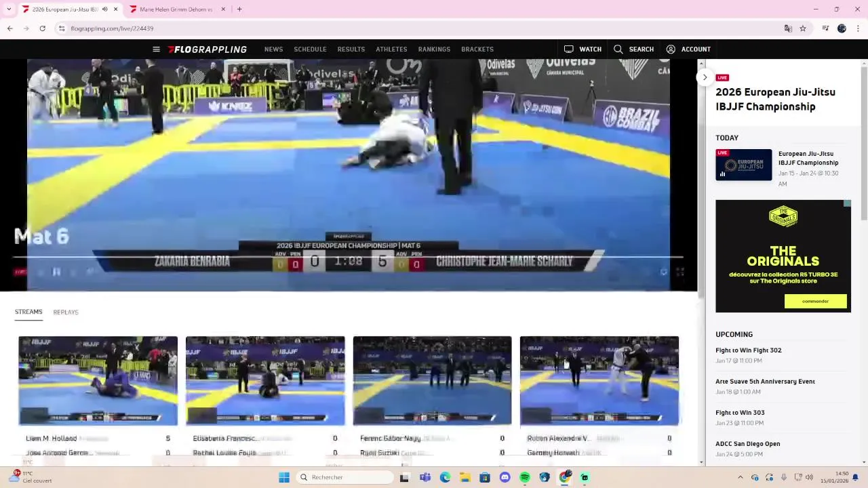The height and width of the screenshot is (488, 868).
Task: Click the live event thumbnail in TODAY
Action: (743, 165)
